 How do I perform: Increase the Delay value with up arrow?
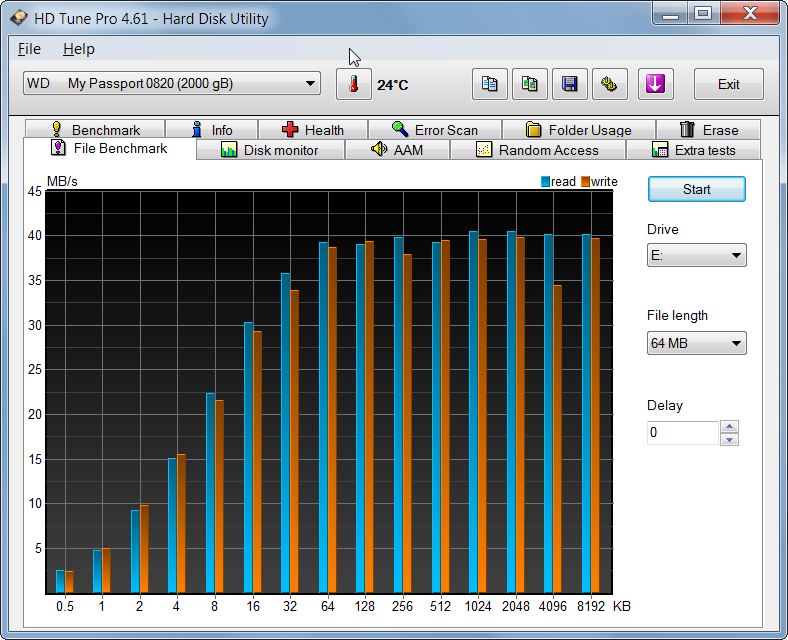729,426
